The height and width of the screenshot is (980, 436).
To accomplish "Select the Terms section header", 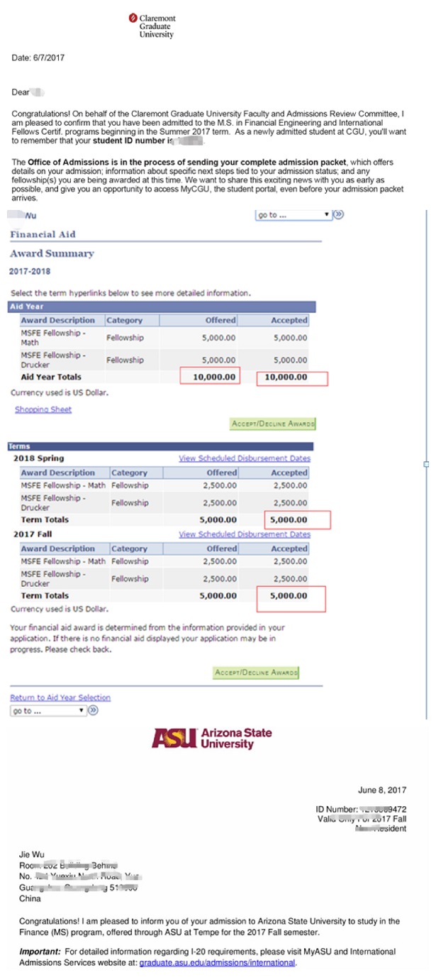I will [161, 446].
